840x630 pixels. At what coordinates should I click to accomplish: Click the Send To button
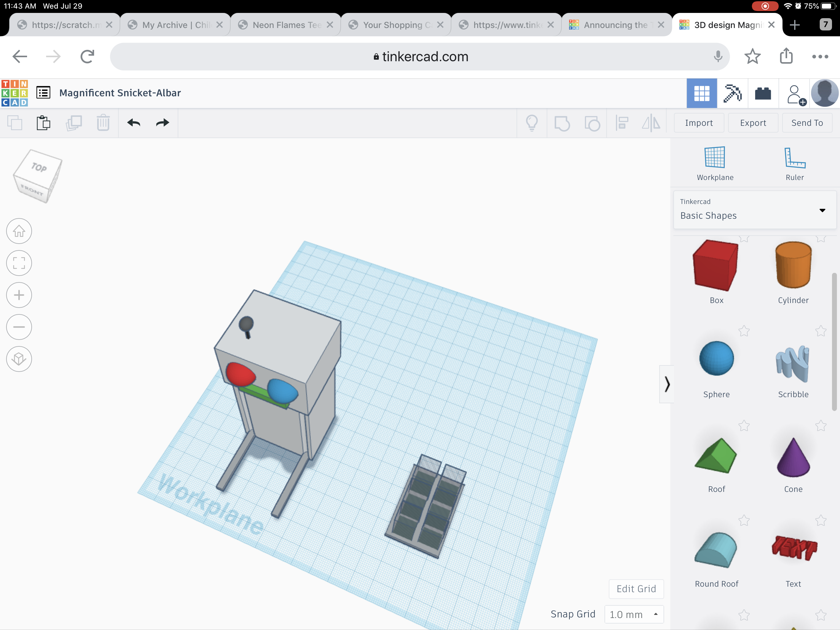807,123
